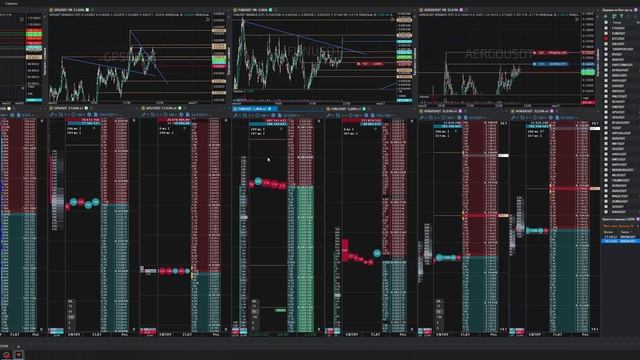640x360 pixels.
Task: Add a ticker with the watchlist plus icon
Action: click(606, 16)
